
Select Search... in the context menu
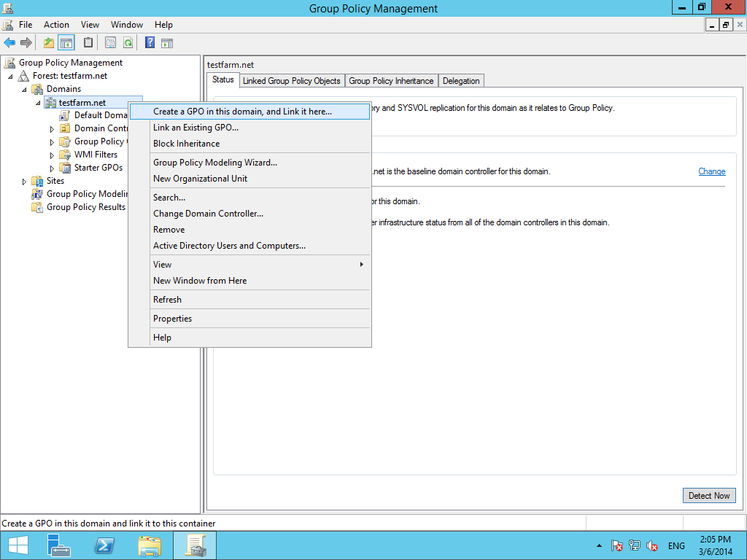point(249,198)
